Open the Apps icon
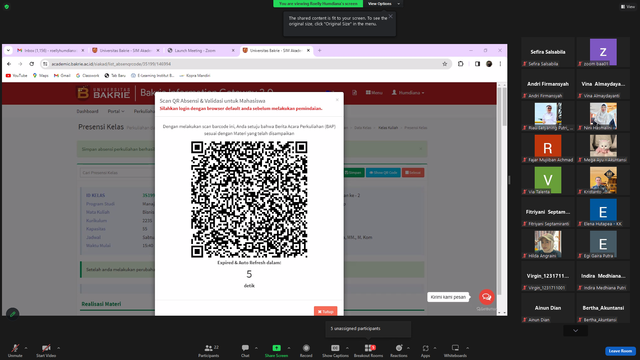This screenshot has width=640, height=360. point(425,348)
